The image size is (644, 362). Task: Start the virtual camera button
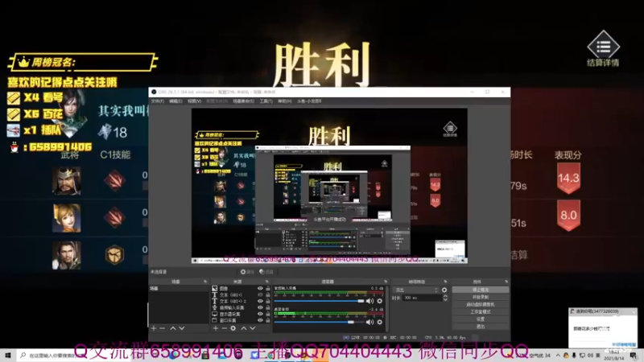(x=480, y=305)
